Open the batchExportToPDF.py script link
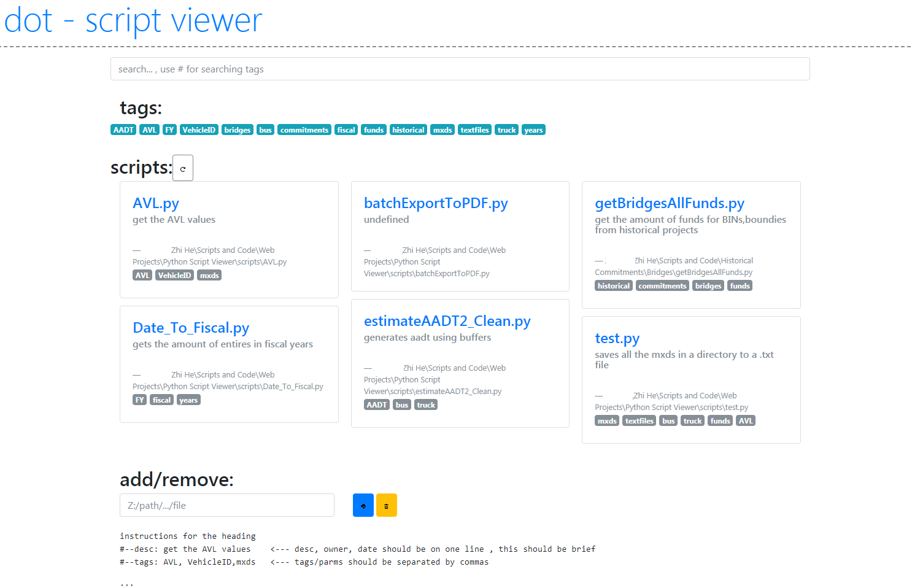 (436, 203)
